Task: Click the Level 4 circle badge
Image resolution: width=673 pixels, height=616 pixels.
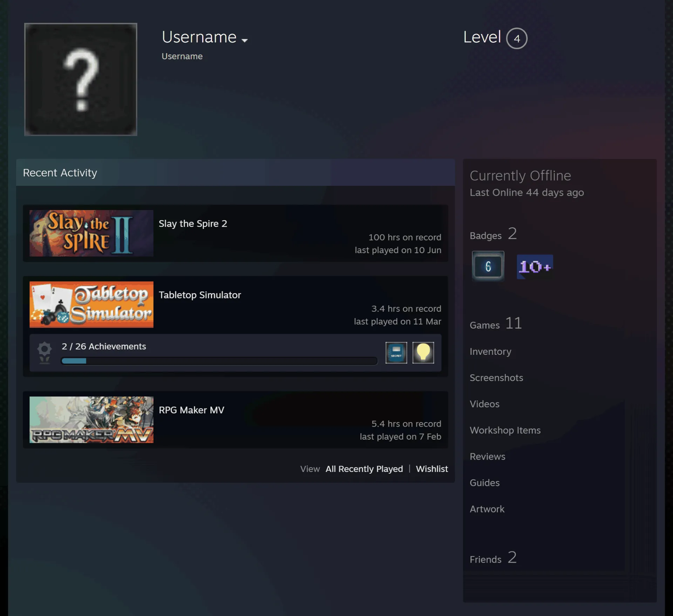Action: pos(517,38)
